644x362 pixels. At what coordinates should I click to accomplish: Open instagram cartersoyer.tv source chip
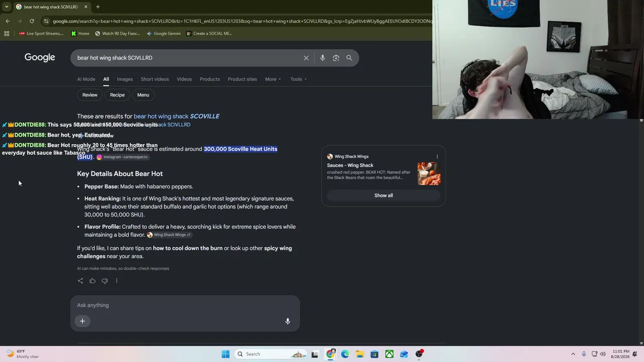click(x=123, y=157)
